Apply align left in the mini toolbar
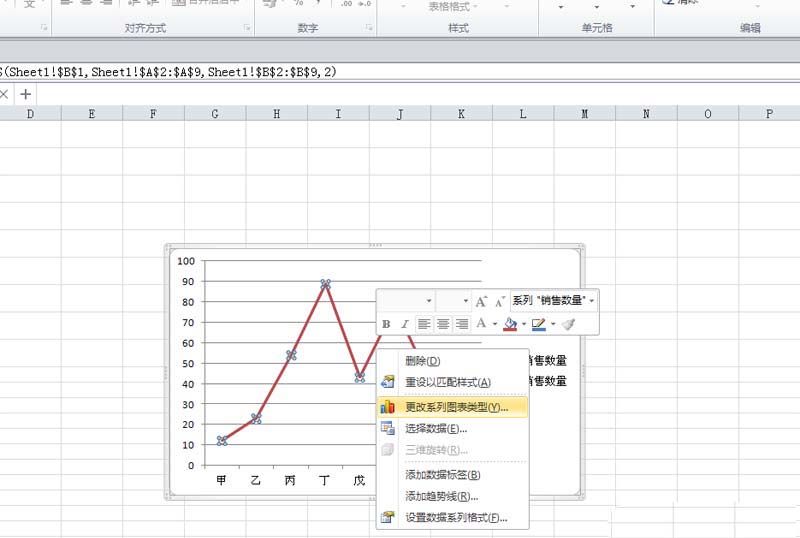 (x=423, y=324)
